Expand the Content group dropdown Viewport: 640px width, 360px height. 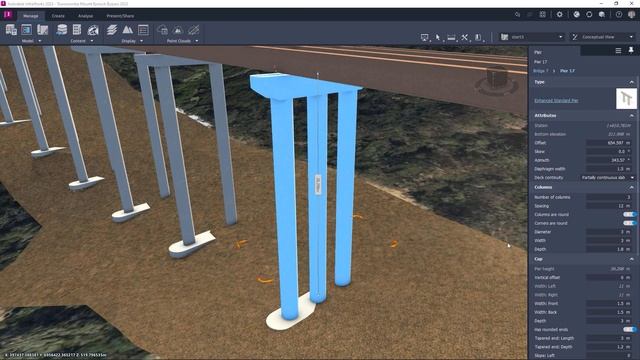click(x=92, y=41)
